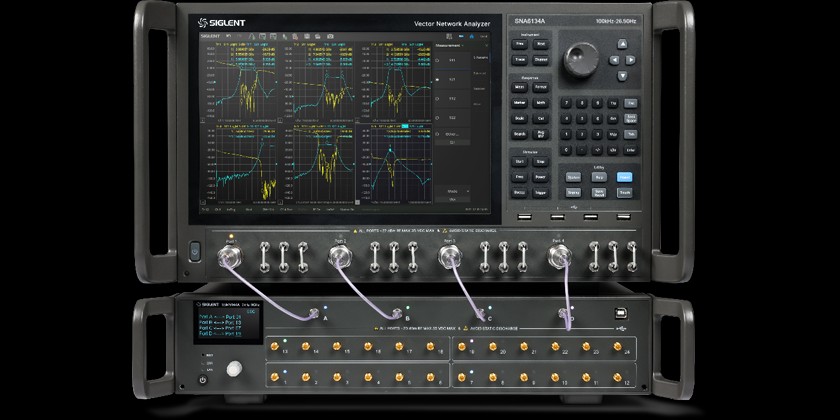Push the Meas key in Response group
Viewport: 840px width, 420px height.
[x=520, y=87]
